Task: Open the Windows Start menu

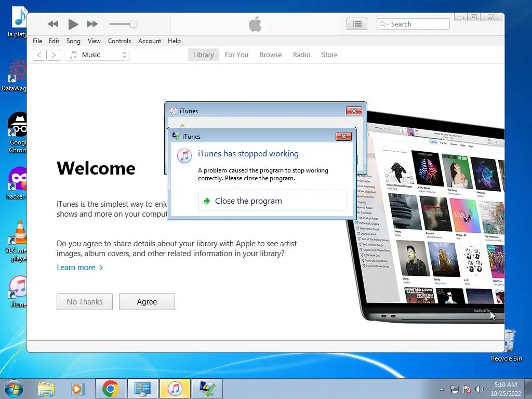Action: click(x=14, y=389)
